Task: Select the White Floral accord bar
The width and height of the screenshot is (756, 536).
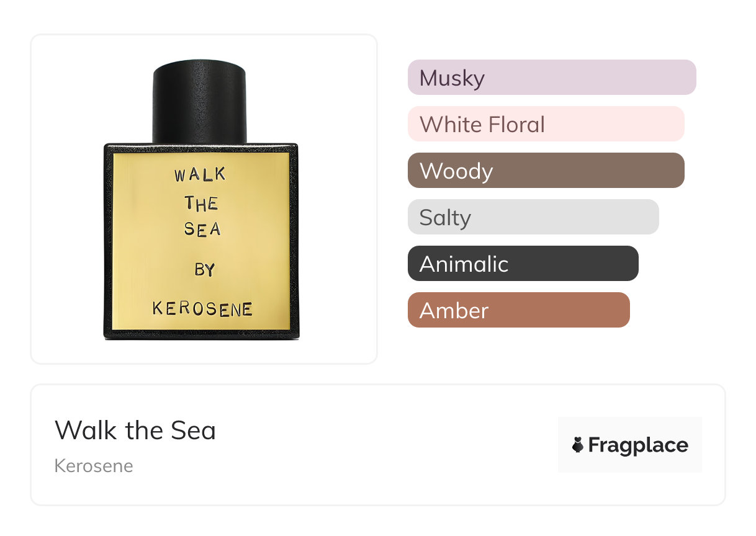Action: click(546, 124)
